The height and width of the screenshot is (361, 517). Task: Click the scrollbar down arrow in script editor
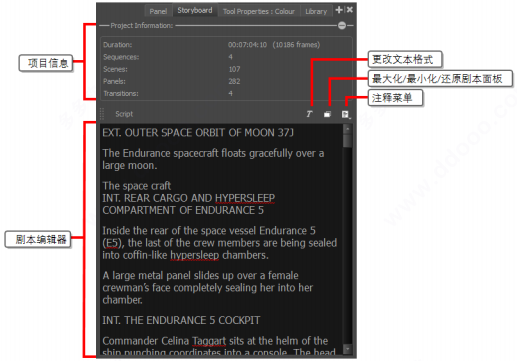point(347,348)
